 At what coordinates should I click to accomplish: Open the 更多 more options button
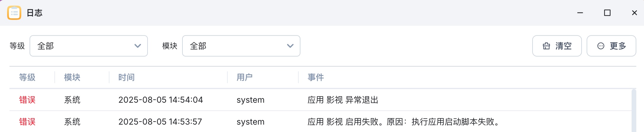pos(611,46)
